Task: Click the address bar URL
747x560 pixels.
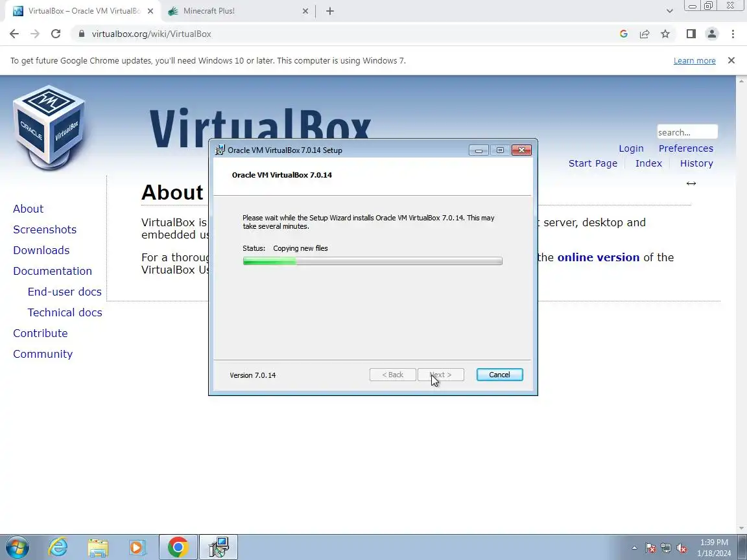Action: [152, 34]
